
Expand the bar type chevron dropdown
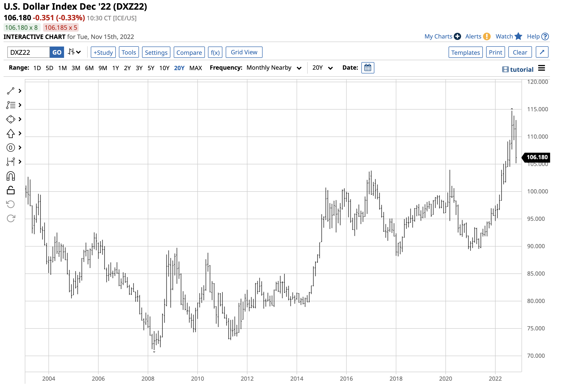tap(78, 52)
